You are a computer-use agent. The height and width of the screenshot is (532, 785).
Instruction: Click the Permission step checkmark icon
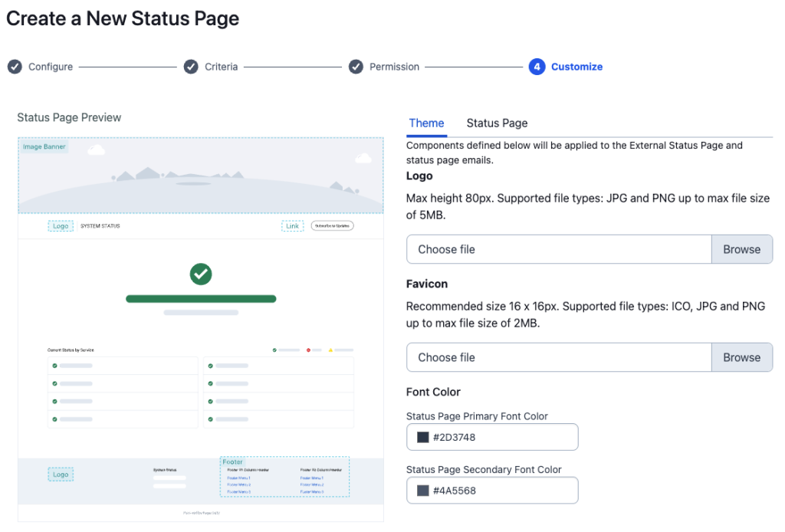[356, 67]
